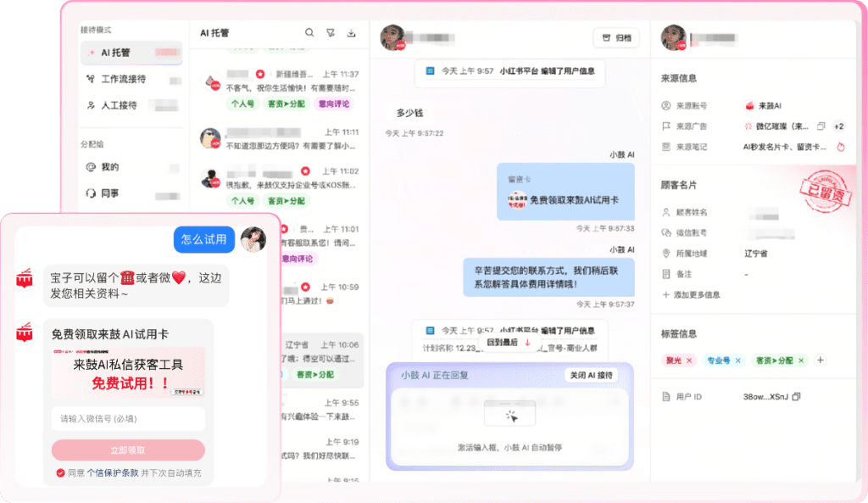The width and height of the screenshot is (868, 503).
Task: Click the flame icon next to 来源笔记
Action: point(841,147)
